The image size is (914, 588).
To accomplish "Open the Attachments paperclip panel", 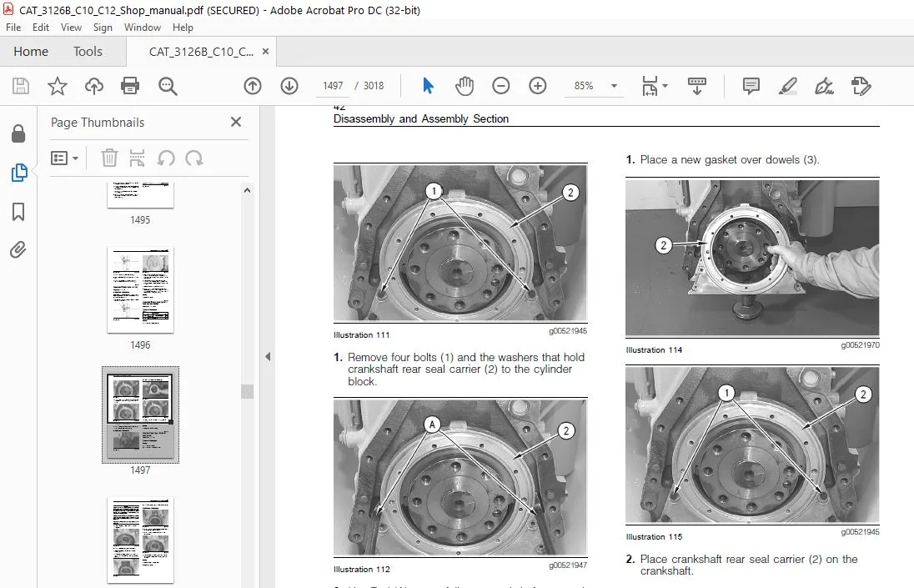I will (x=18, y=250).
